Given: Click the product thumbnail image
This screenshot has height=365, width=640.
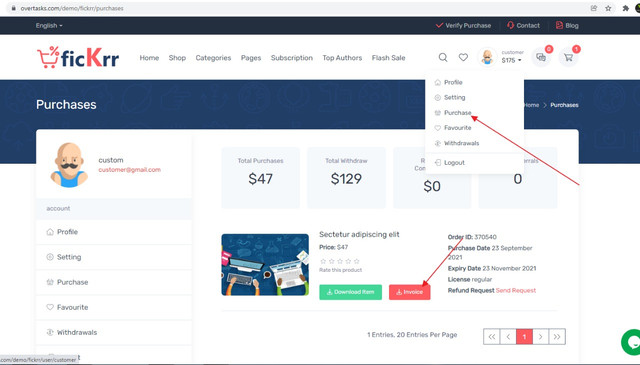Looking at the screenshot, I should tap(265, 265).
